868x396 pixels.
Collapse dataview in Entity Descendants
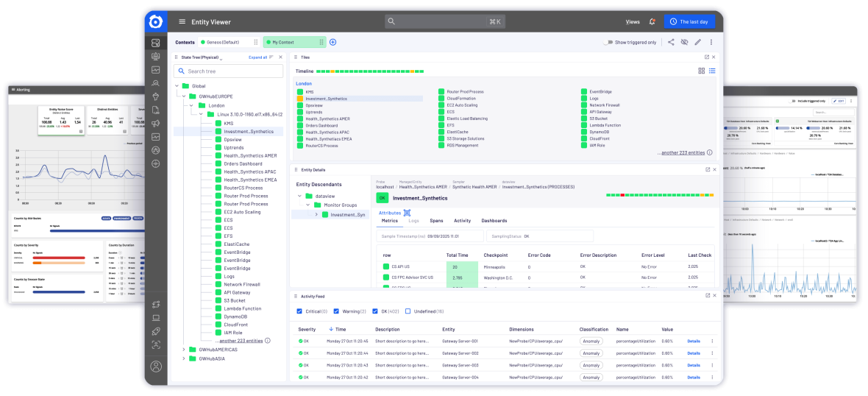click(300, 196)
